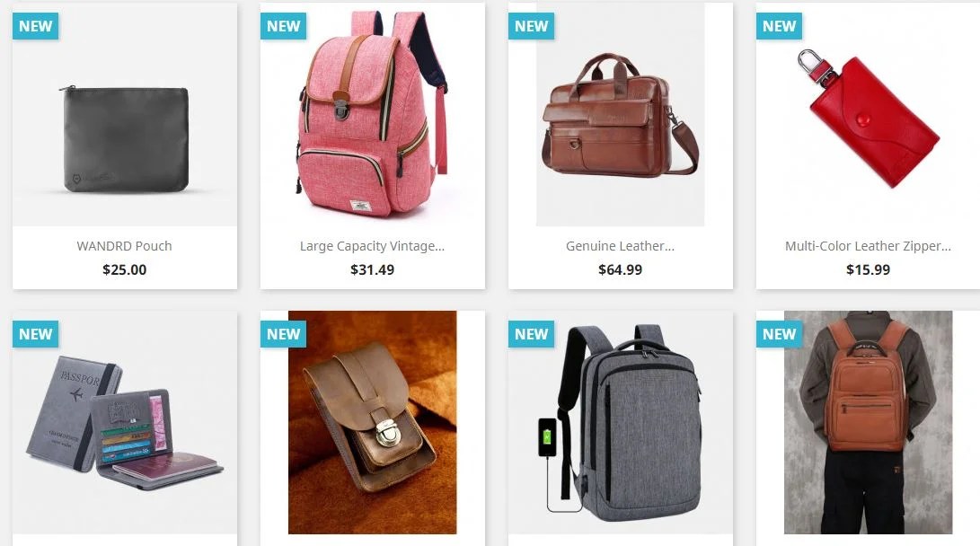
Task: Click the NEW badge on red key holder
Action: [780, 26]
